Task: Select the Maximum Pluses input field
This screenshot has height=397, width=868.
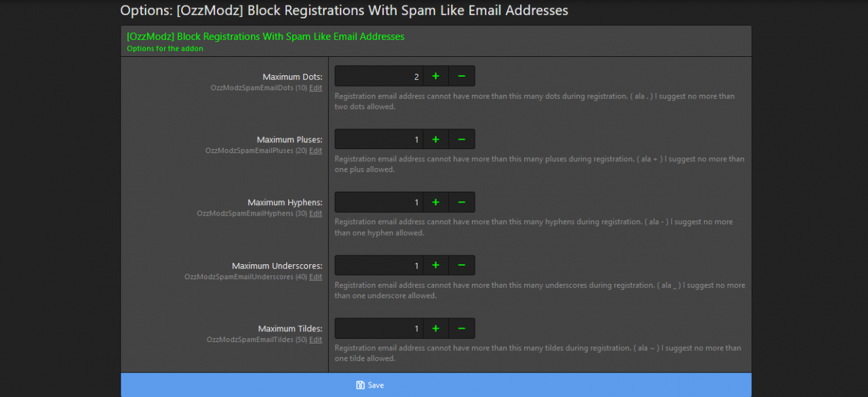Action: coord(379,140)
